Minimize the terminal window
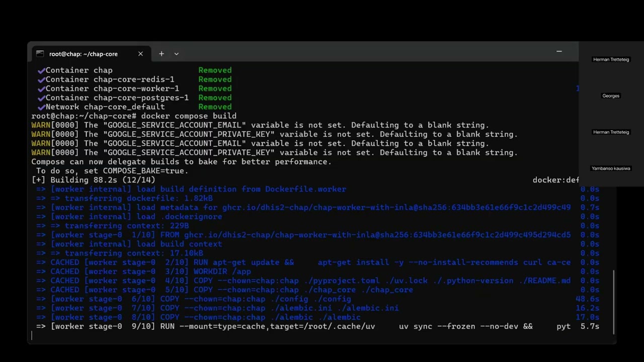This screenshot has width=644, height=362. [x=559, y=51]
